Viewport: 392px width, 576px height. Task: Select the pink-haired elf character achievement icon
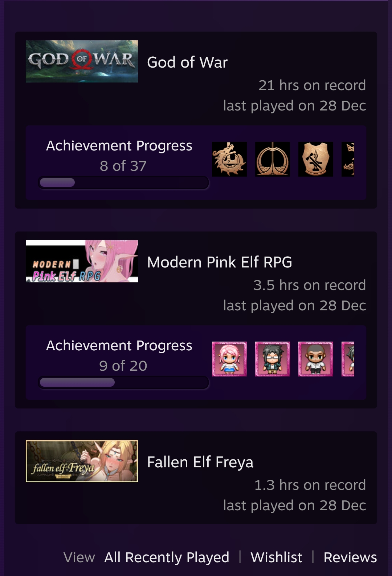point(229,359)
